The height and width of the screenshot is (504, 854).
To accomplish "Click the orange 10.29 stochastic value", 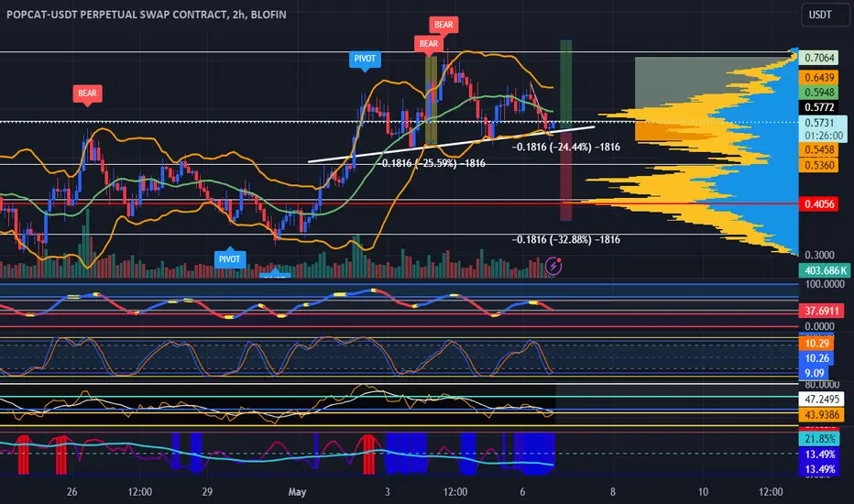I will click(817, 344).
